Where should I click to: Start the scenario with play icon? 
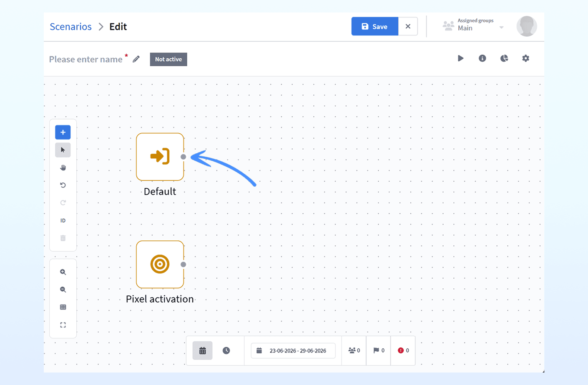click(460, 58)
